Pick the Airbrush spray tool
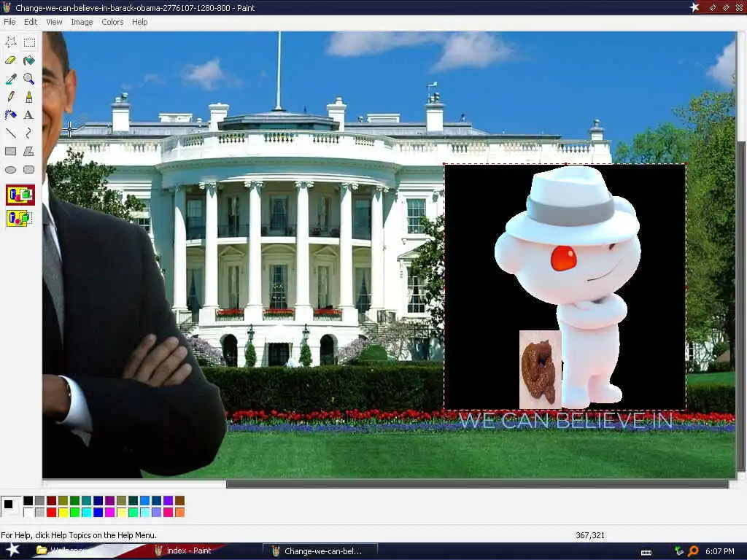 coord(10,114)
